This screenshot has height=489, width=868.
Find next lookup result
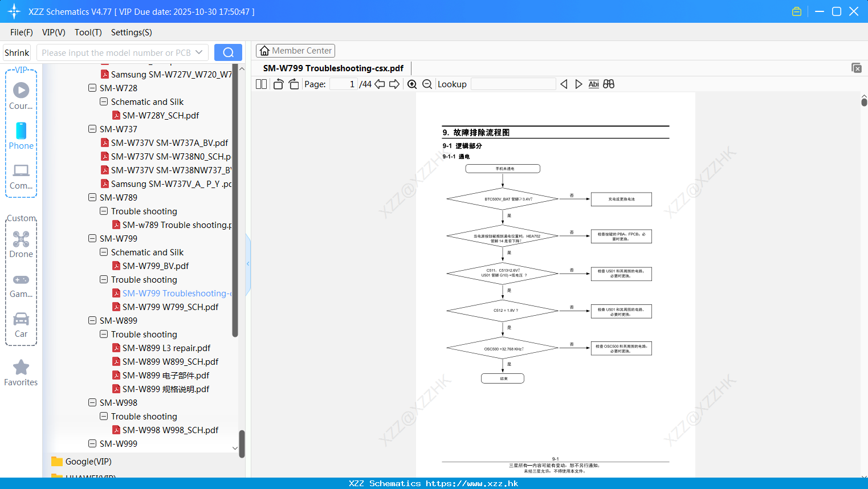[578, 84]
